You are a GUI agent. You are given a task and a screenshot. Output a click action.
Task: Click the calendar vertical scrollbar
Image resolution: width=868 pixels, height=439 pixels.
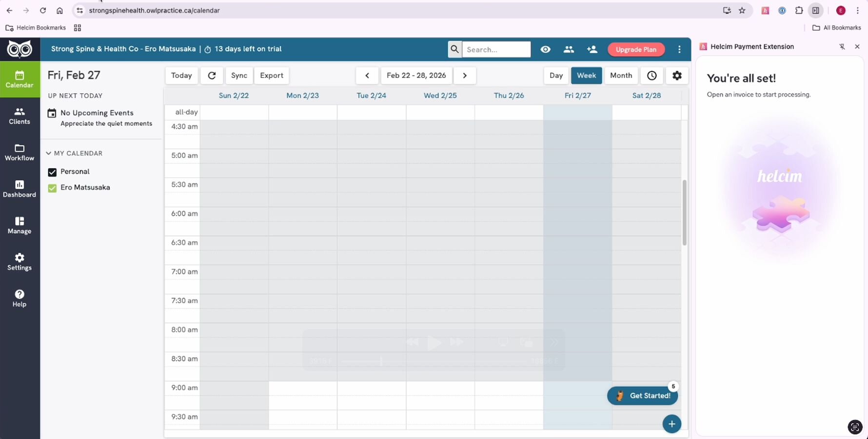(x=684, y=213)
